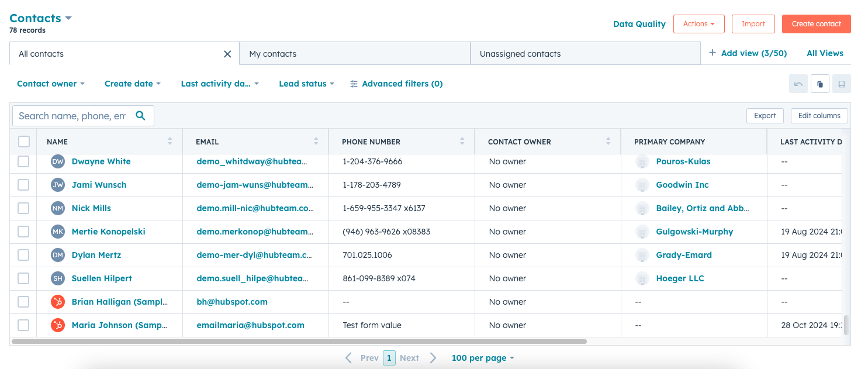Open Advanced filters using the sliders icon
Screen dimensions: 868x369
(354, 84)
